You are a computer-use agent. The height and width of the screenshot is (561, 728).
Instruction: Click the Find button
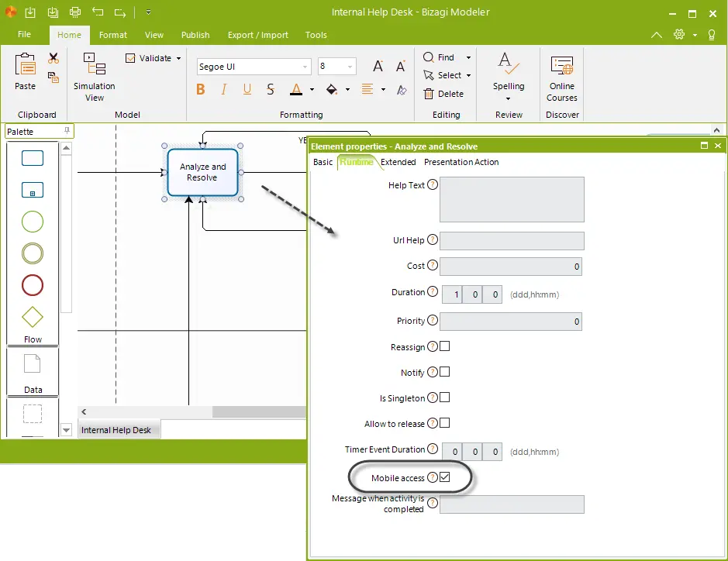[439, 57]
